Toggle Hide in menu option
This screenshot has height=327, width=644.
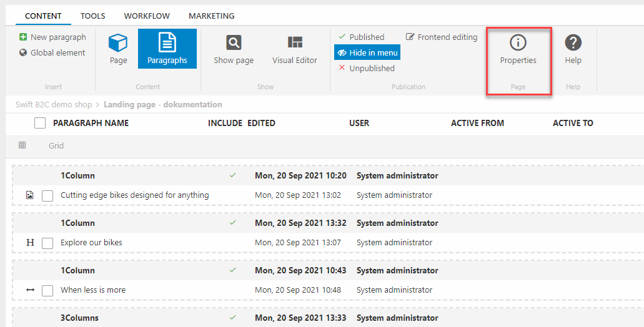(x=367, y=53)
